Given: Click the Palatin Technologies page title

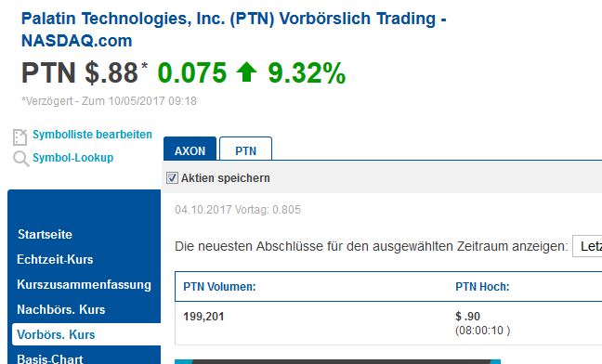Looking at the screenshot, I should coord(233,30).
